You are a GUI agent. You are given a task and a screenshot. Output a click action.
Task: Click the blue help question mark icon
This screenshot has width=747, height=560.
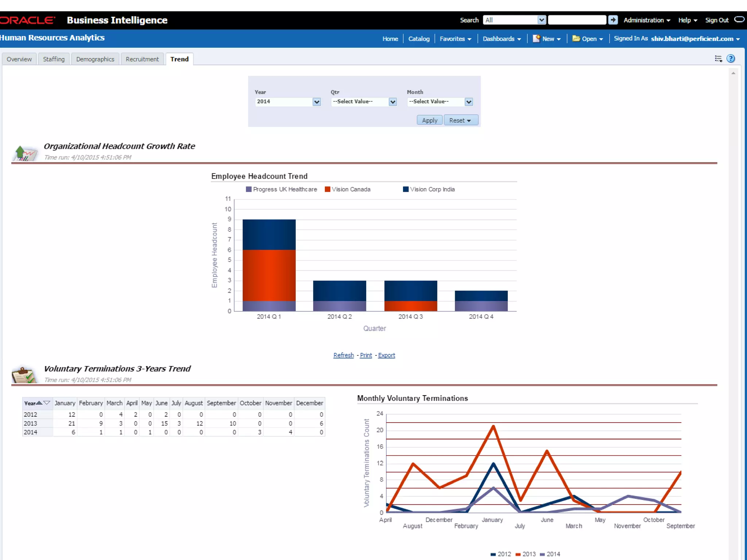click(731, 59)
